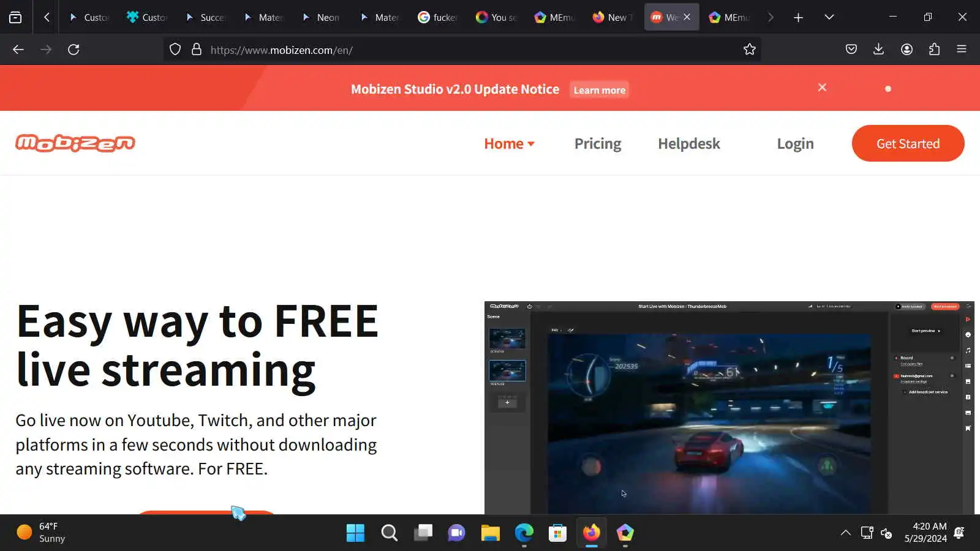Close the active Mobizen tab
The image size is (980, 551).
pyautogui.click(x=687, y=17)
